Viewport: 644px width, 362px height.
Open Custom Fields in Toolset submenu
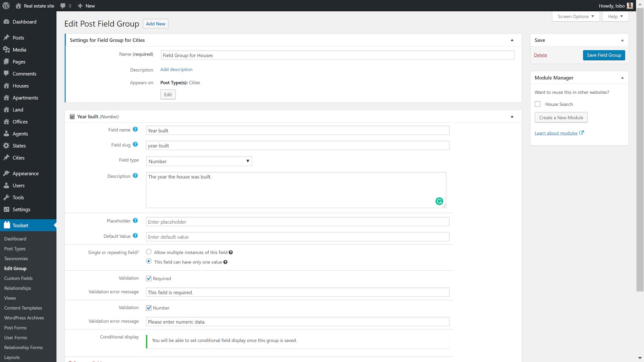[x=19, y=278]
